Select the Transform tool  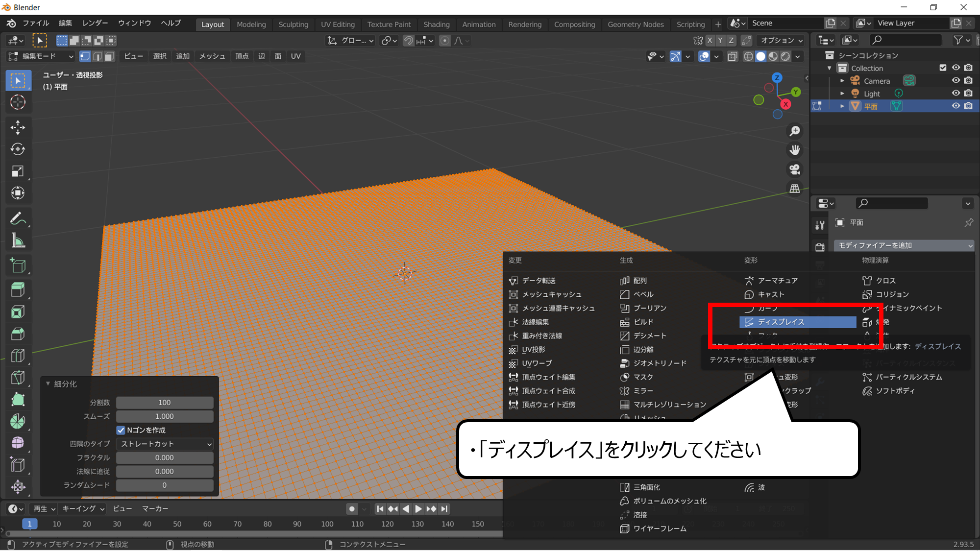point(18,193)
